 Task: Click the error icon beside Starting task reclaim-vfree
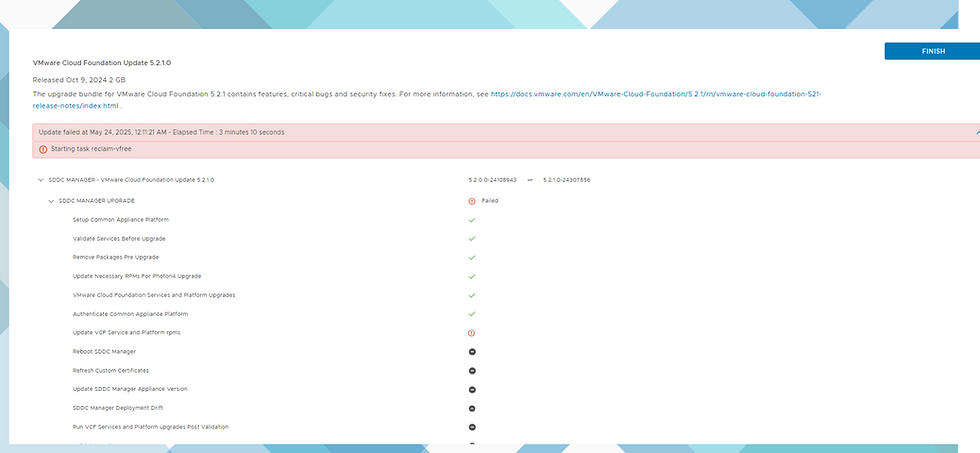(42, 149)
